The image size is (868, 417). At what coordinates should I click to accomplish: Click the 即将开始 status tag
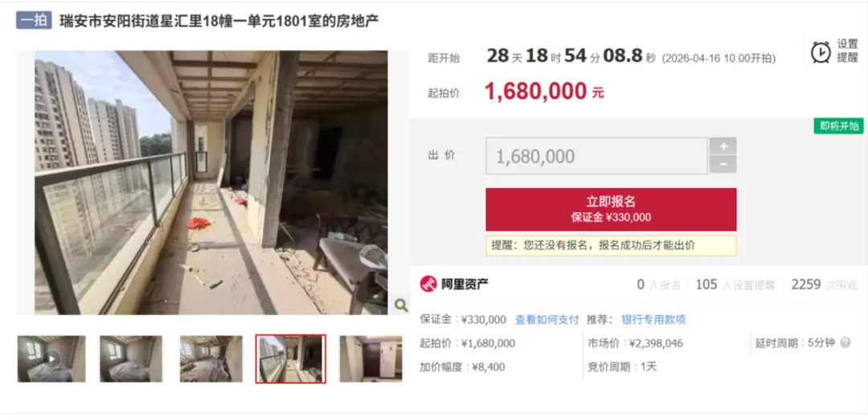pyautogui.click(x=838, y=125)
